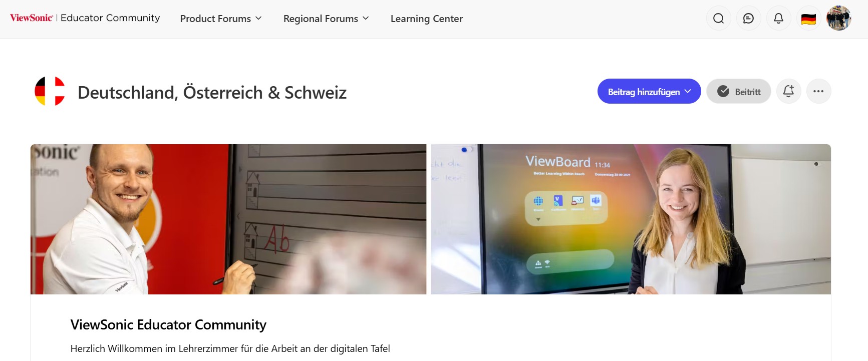Viewport: 868px width, 361px height.
Task: Click the German flag language selector
Action: [x=808, y=19]
